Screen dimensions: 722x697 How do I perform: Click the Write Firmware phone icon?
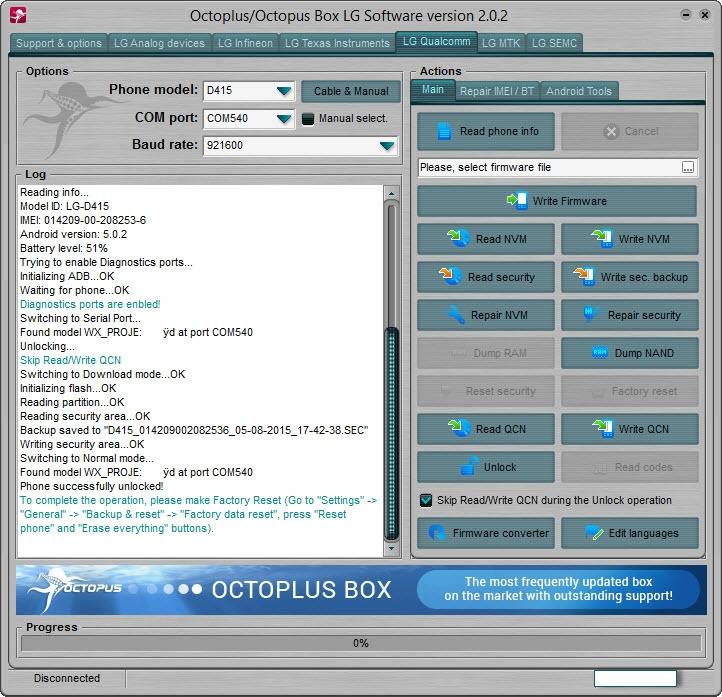pyautogui.click(x=517, y=201)
